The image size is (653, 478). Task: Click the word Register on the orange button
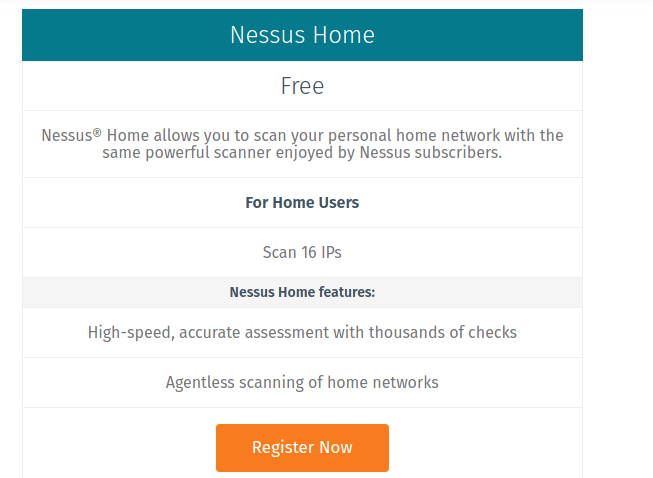coord(283,448)
